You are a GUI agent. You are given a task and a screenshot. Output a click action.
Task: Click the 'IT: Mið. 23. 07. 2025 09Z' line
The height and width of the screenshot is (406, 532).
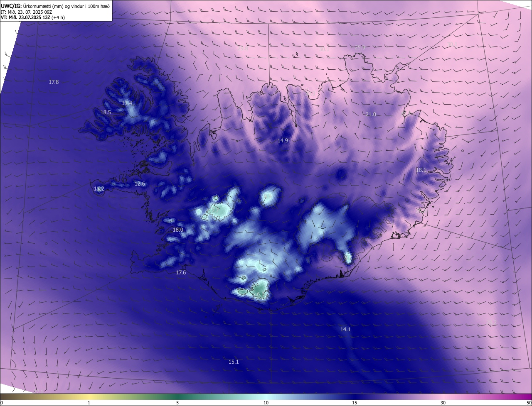click(x=26, y=12)
